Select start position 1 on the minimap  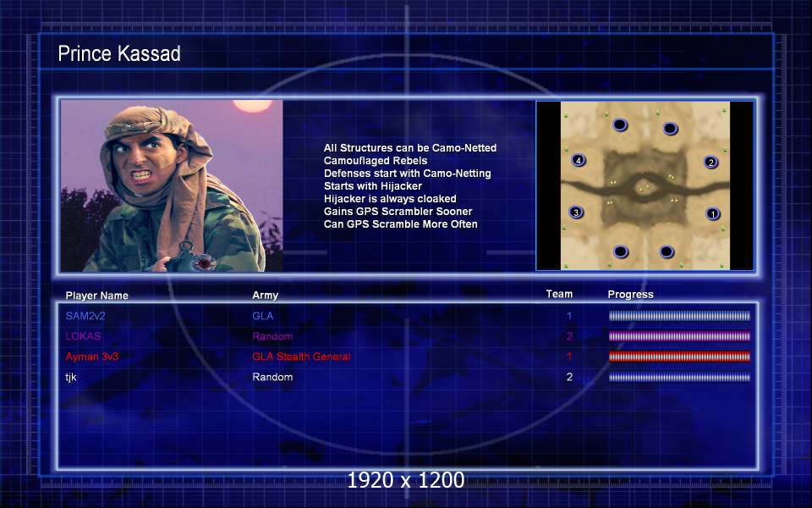[713, 213]
